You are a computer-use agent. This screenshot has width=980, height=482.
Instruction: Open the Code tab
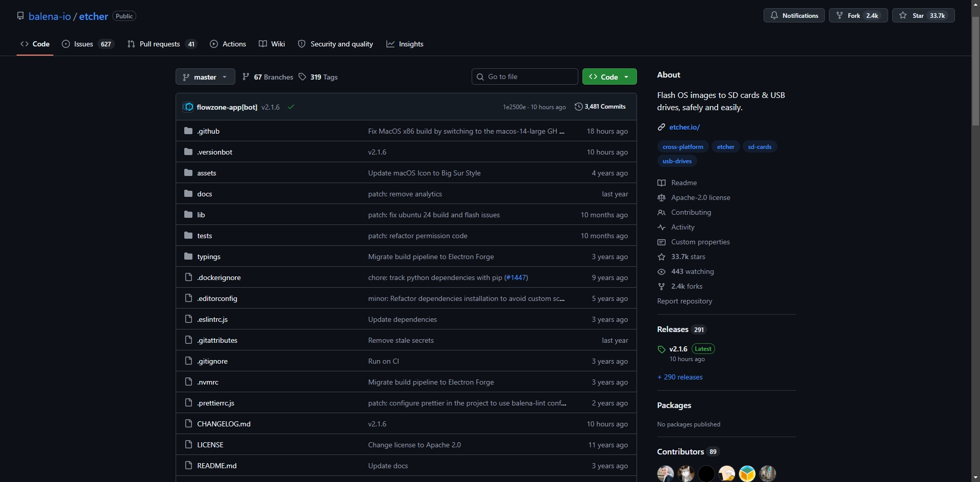[x=35, y=44]
